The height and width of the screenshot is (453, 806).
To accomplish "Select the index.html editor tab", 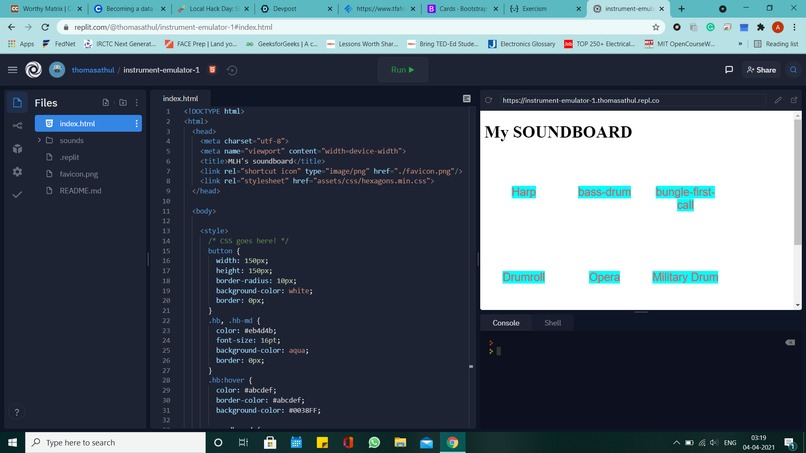I will click(180, 98).
